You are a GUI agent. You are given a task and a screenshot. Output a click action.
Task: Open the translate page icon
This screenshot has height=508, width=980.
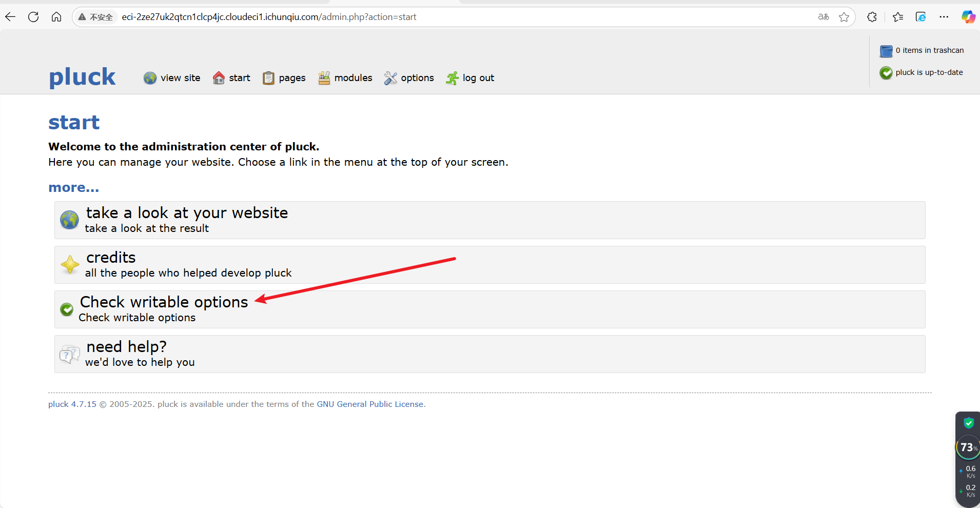click(824, 17)
